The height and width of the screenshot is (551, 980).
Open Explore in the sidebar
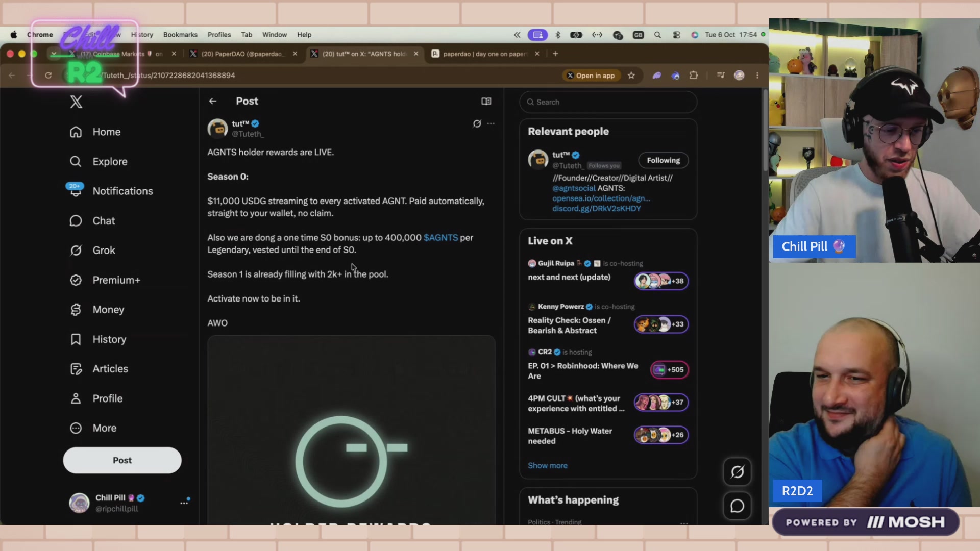click(99, 162)
